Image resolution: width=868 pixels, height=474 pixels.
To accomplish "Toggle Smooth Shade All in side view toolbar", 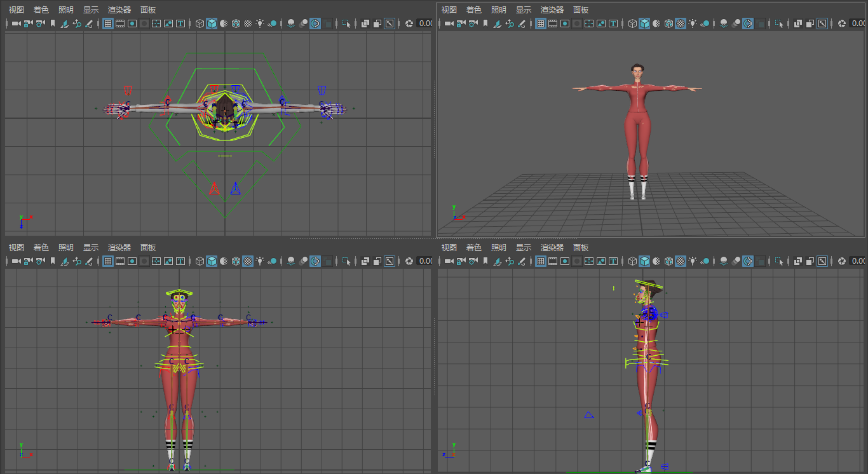I will pos(644,261).
